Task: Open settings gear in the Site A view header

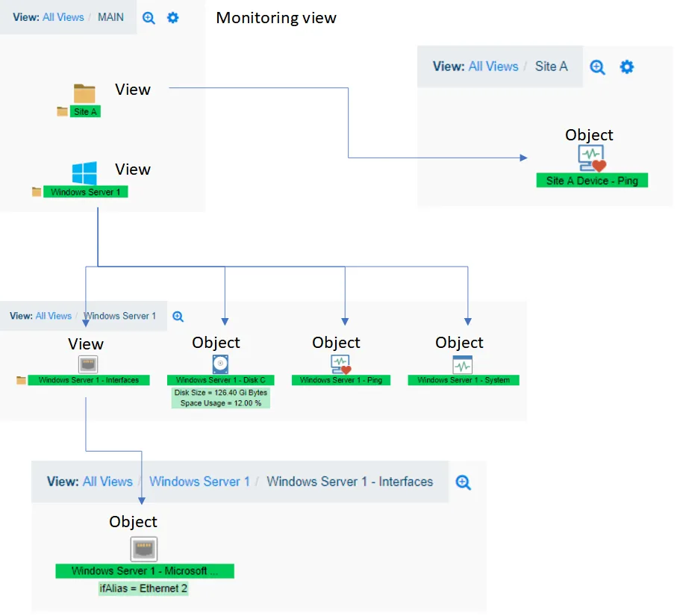Action: coord(627,67)
